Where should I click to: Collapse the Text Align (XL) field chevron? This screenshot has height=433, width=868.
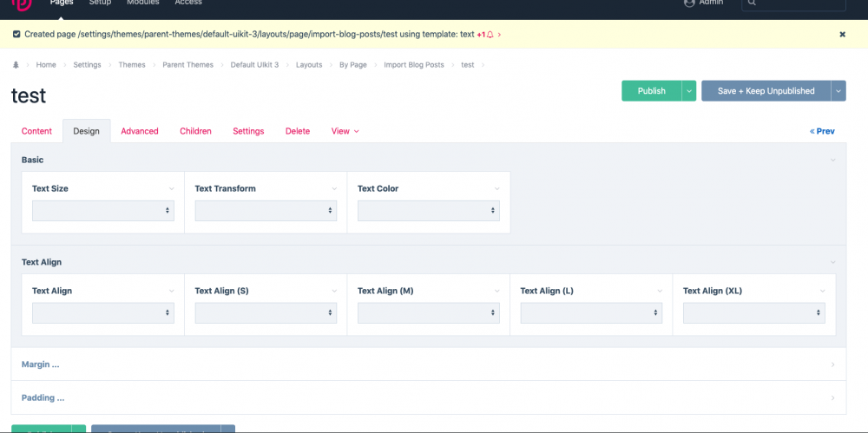point(823,292)
